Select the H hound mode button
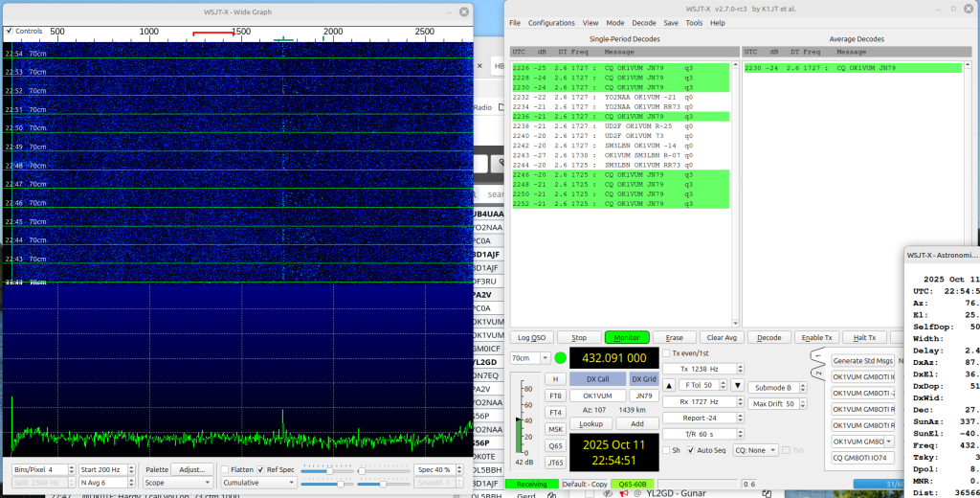Viewport: 980px width, 498px height. coord(555,379)
